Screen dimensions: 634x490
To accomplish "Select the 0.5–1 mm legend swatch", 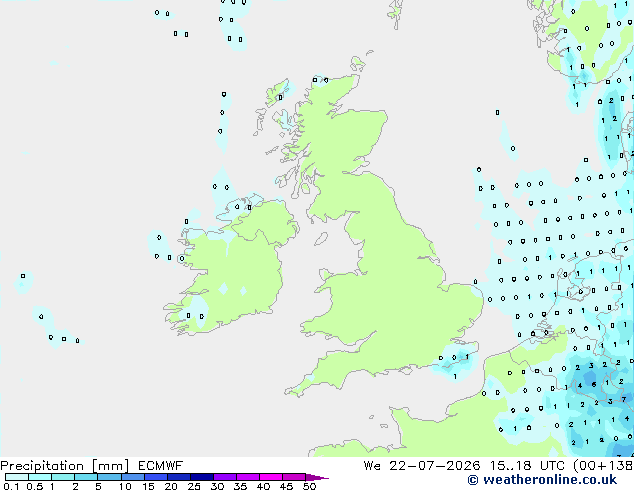I will (40, 477).
